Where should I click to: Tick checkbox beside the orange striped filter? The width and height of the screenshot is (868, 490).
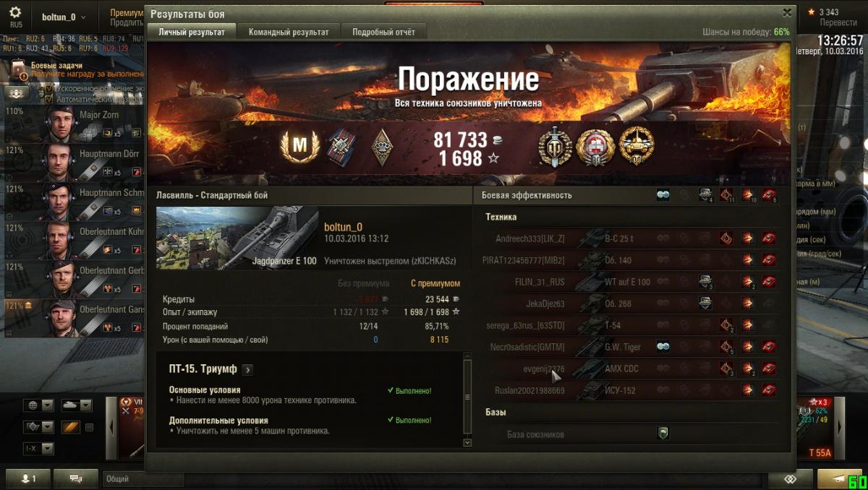click(x=90, y=427)
